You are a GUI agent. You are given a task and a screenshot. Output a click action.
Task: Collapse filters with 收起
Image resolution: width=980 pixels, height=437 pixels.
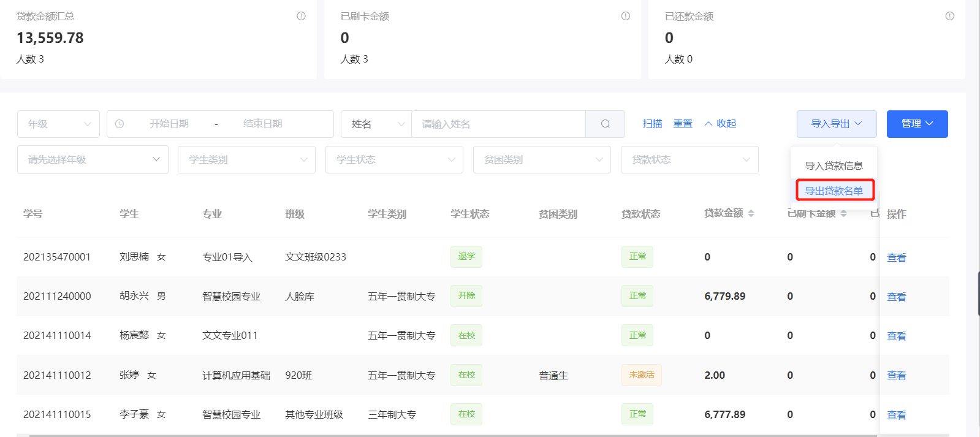coord(720,123)
